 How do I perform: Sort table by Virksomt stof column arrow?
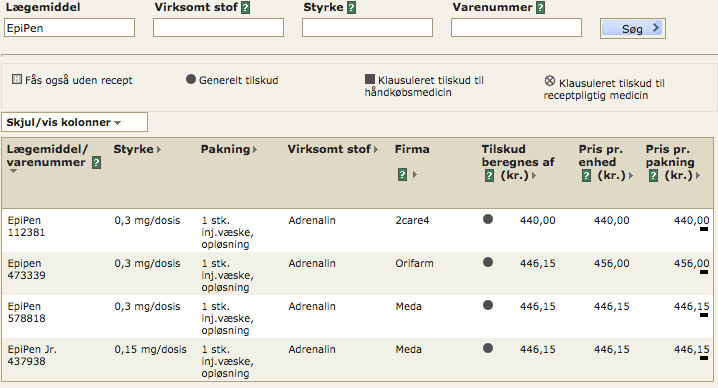(x=375, y=149)
